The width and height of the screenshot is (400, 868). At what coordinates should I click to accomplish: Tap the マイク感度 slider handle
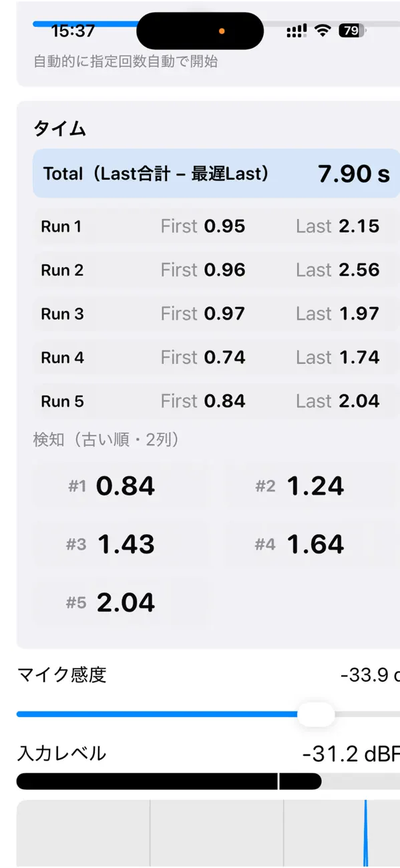317,714
